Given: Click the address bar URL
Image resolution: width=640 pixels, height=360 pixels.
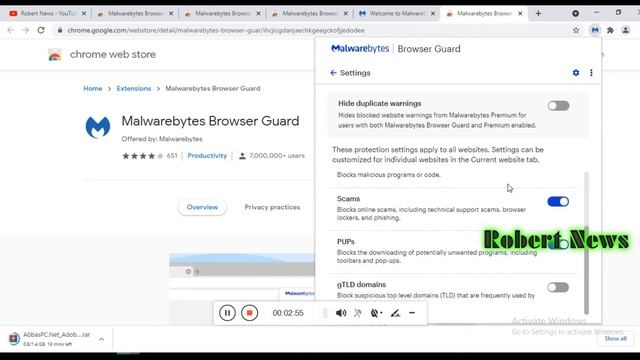Looking at the screenshot, I should click(216, 30).
